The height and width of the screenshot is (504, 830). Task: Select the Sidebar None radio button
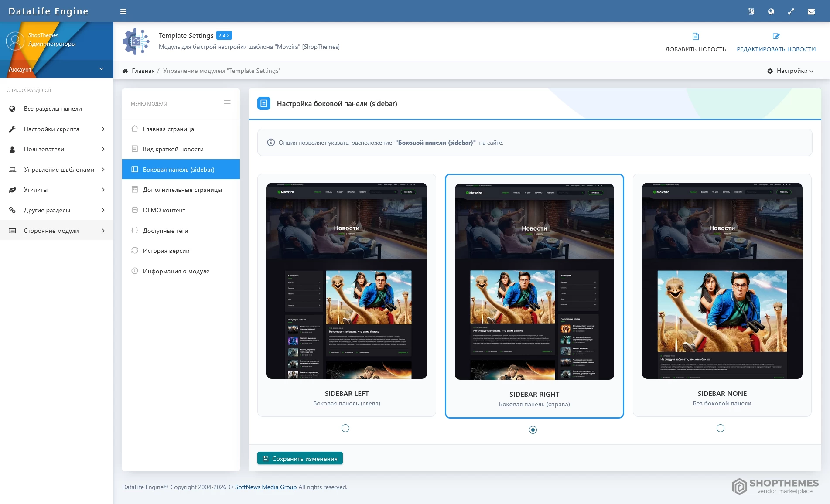point(721,428)
